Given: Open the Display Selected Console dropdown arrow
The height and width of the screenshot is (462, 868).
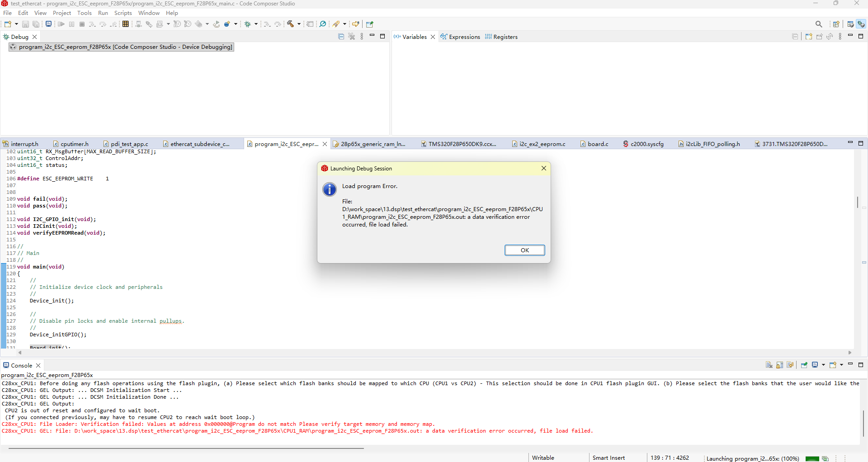Looking at the screenshot, I should tap(823, 365).
